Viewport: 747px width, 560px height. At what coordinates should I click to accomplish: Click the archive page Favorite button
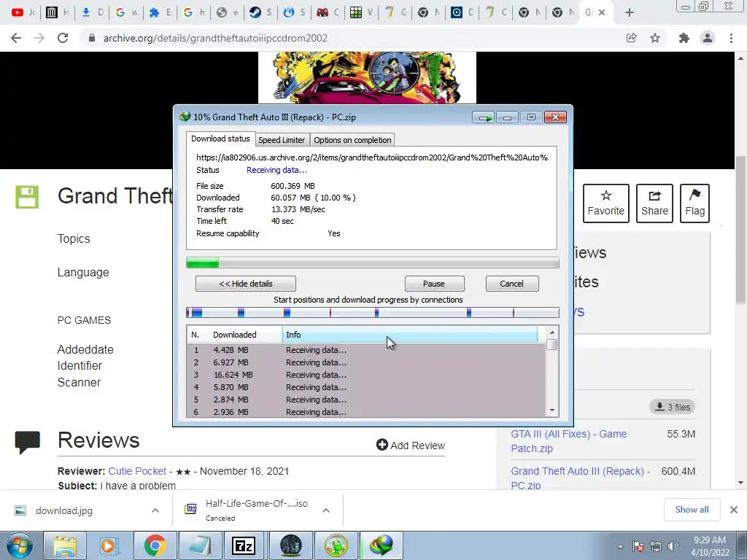[606, 203]
